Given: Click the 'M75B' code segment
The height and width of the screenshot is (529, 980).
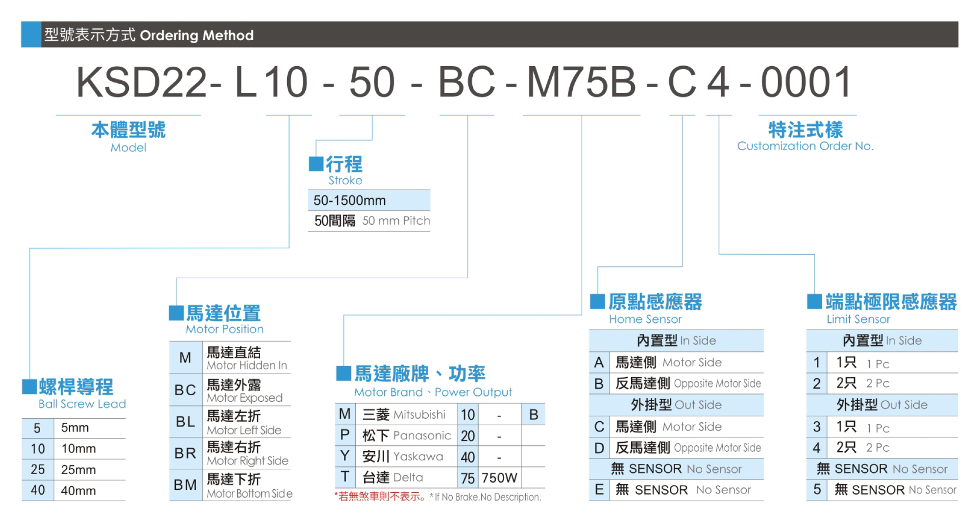Looking at the screenshot, I should [x=581, y=82].
